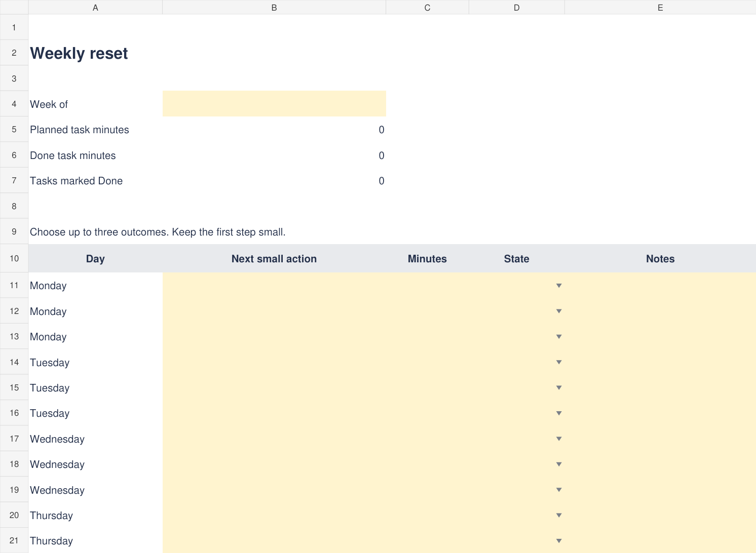Select the Done task minutes value cell
Screen dimensions: 756x553
[274, 155]
